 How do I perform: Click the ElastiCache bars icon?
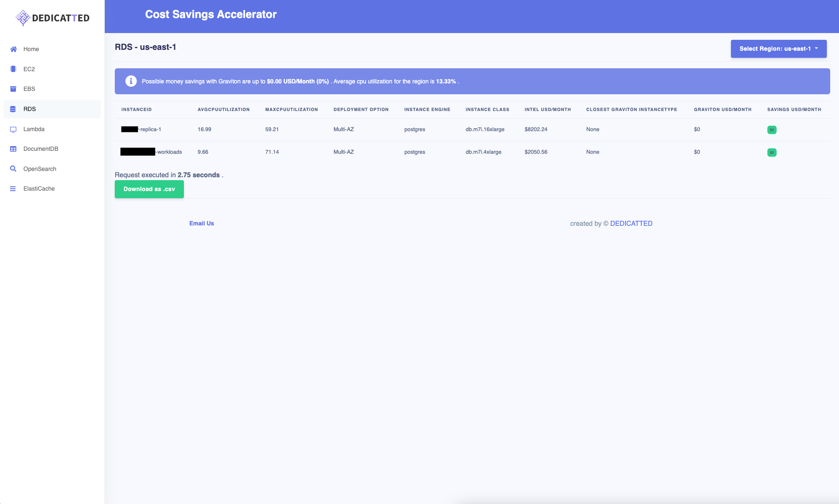point(13,189)
